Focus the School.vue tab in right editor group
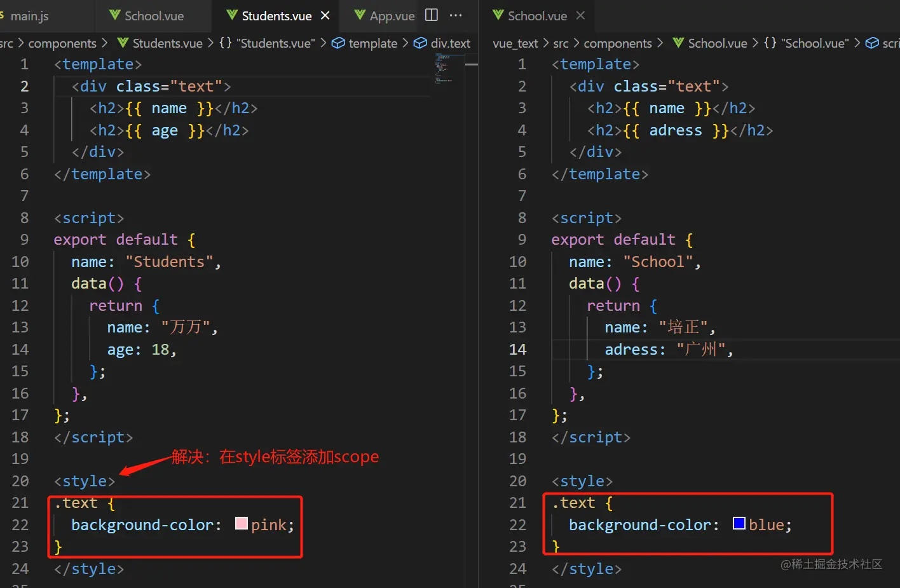The width and height of the screenshot is (900, 588). pyautogui.click(x=537, y=16)
